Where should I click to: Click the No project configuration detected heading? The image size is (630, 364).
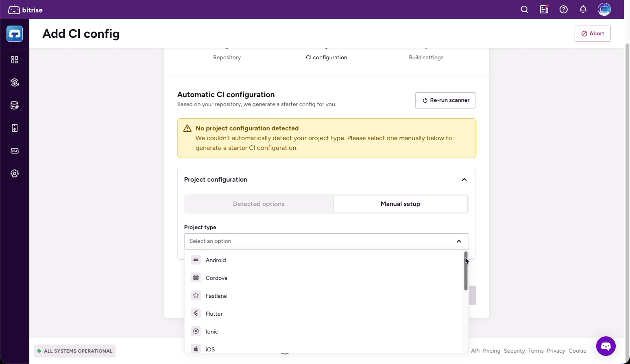pos(247,128)
